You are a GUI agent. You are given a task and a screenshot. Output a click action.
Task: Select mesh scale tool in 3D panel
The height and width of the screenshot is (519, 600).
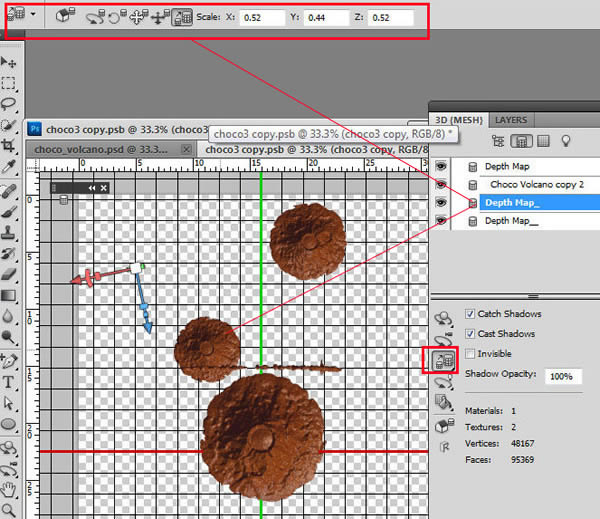[x=443, y=361]
